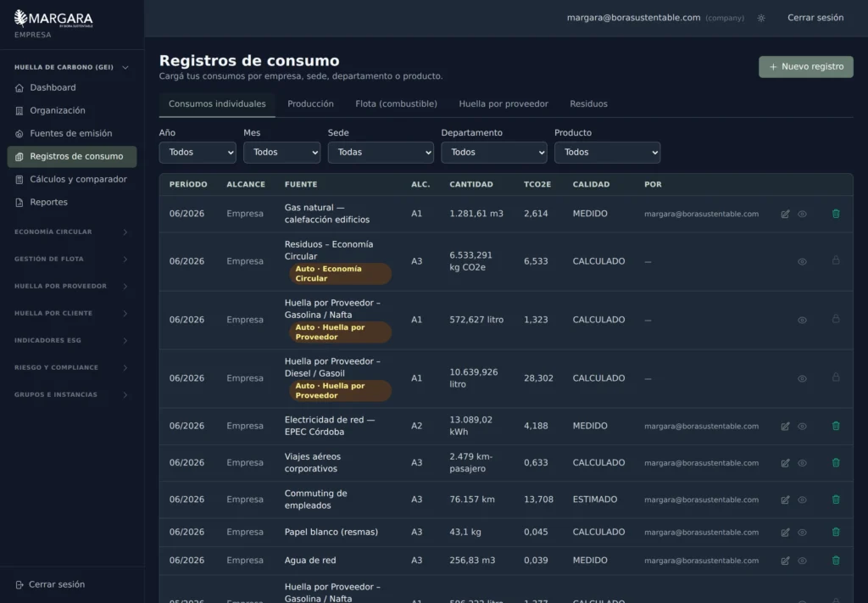Viewport: 868px width, 603px height.
Task: Expand the Gestión de Flota section
Action: coord(72,260)
